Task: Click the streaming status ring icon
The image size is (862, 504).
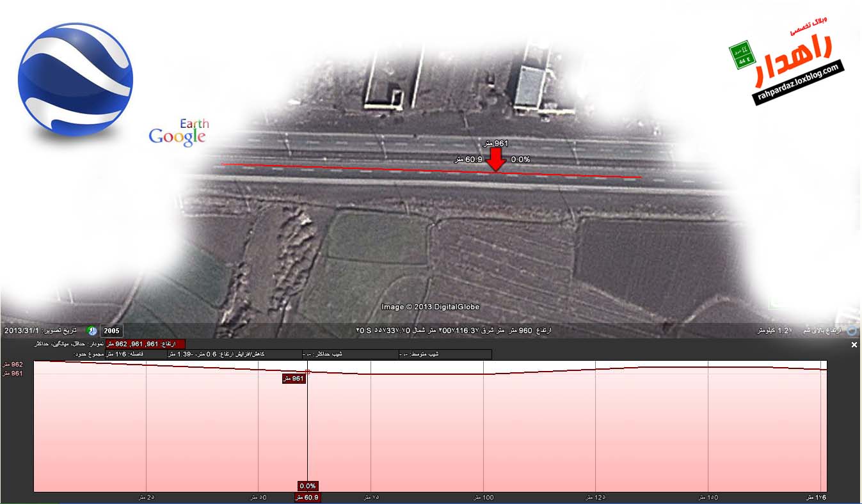Action: pyautogui.click(x=852, y=331)
